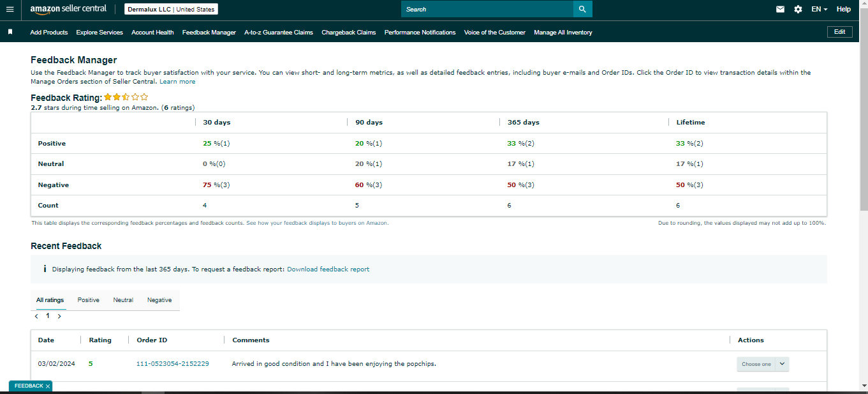Click the bookmark flag icon
The height and width of the screenshot is (394, 868).
(x=10, y=32)
